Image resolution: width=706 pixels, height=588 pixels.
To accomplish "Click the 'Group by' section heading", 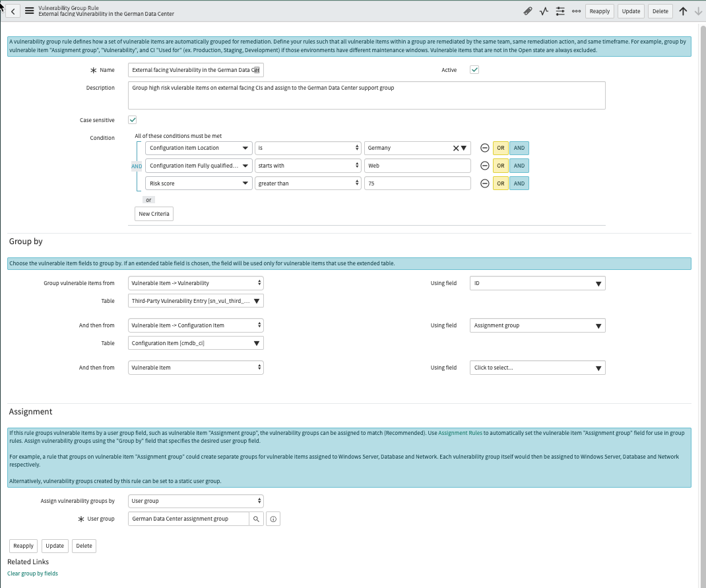I will [26, 242].
